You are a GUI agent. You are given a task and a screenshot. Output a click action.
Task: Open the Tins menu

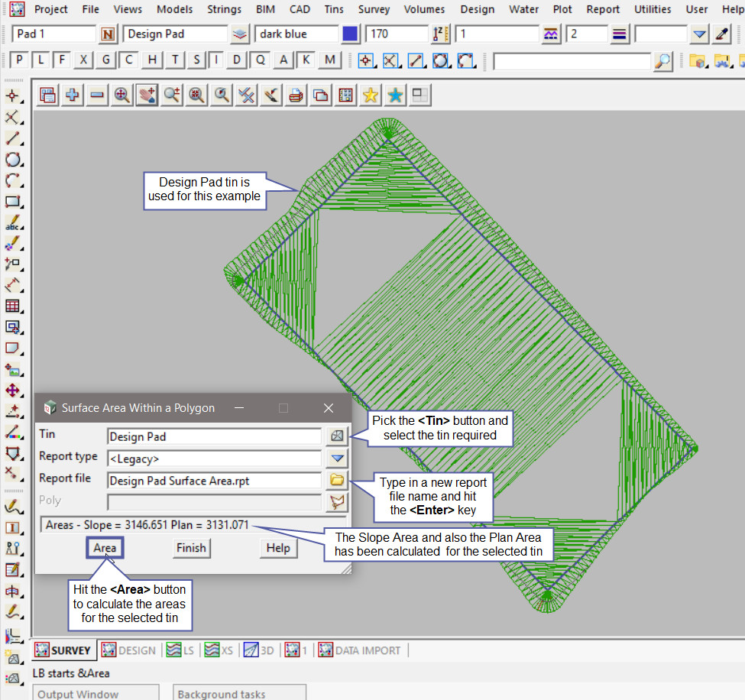coord(332,9)
